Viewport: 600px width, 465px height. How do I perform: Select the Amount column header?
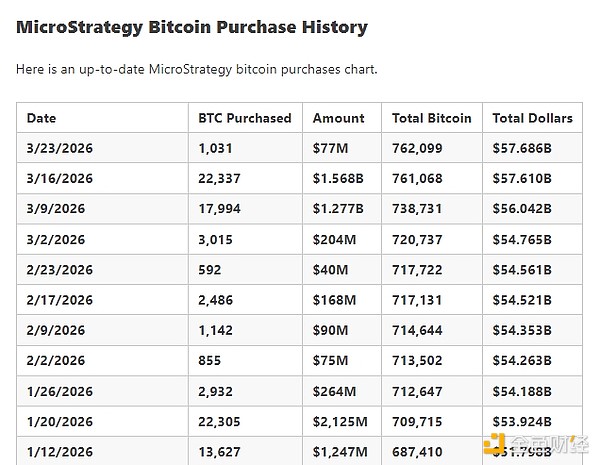339,118
